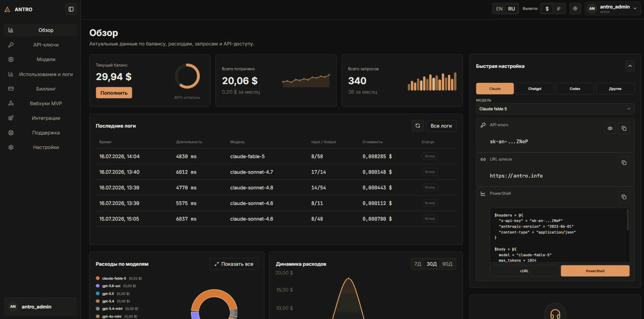Image resolution: width=644 pixels, height=319 pixels.
Task: Click the API-ключи key icon in sidebar
Action: [11, 44]
